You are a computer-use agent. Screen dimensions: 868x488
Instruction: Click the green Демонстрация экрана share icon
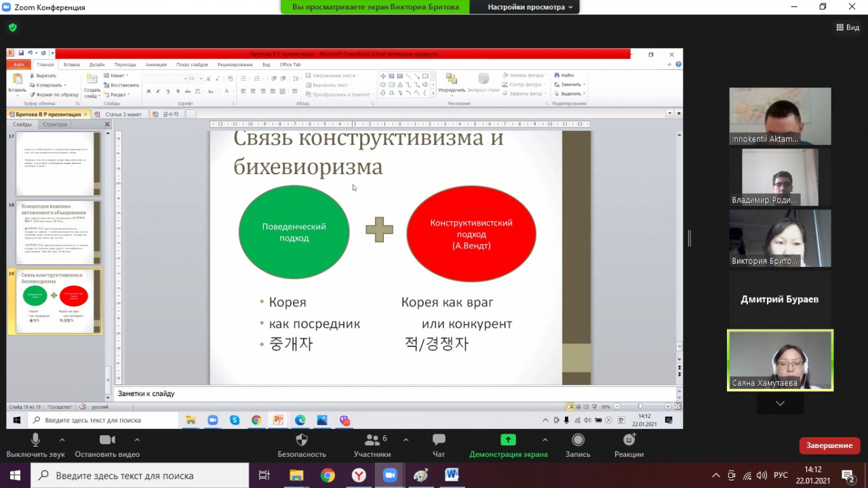point(508,440)
